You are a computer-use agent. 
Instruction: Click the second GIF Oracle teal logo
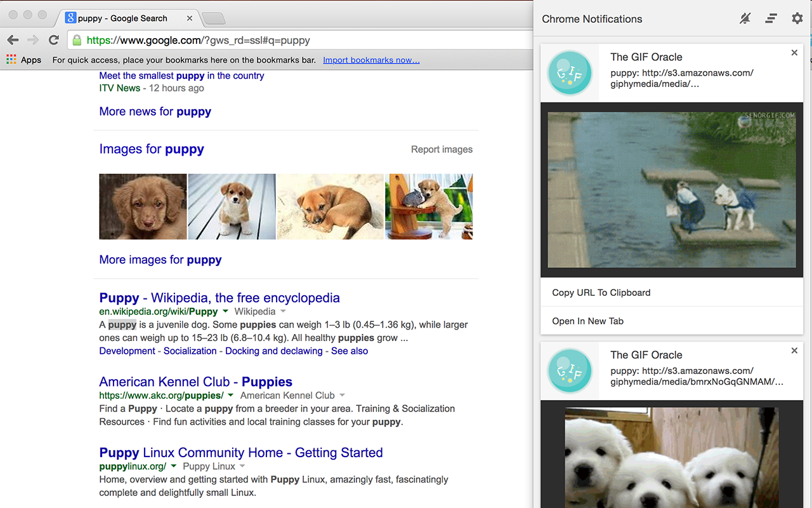570,371
